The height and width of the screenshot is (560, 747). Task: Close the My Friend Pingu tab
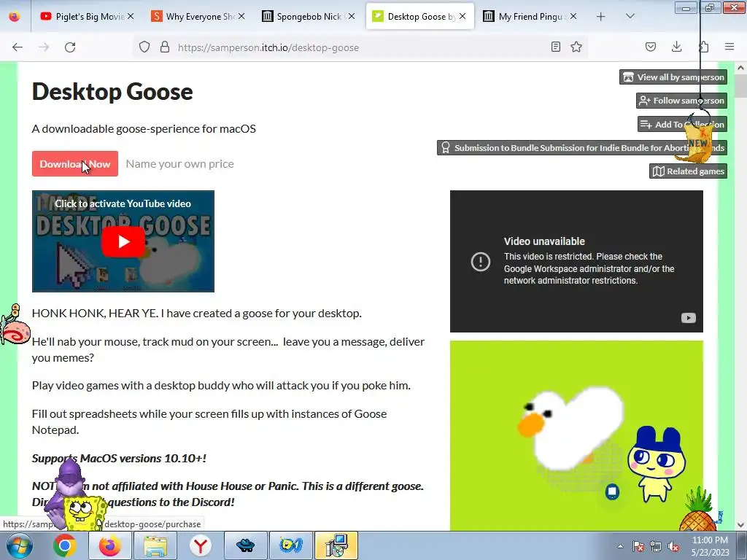573,16
